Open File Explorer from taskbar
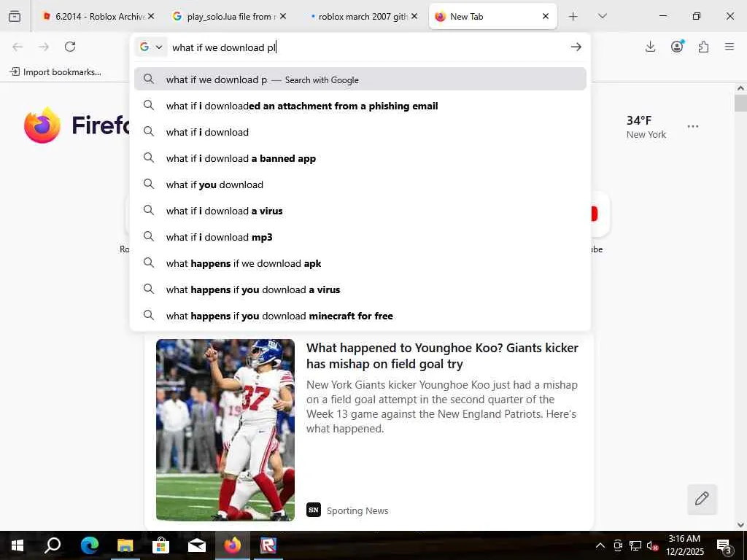Image resolution: width=747 pixels, height=560 pixels. click(125, 545)
